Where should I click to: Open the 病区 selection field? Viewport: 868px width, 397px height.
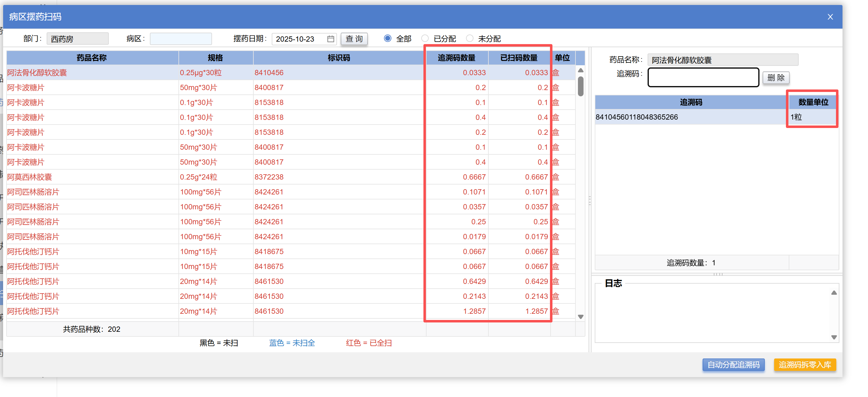pos(181,39)
